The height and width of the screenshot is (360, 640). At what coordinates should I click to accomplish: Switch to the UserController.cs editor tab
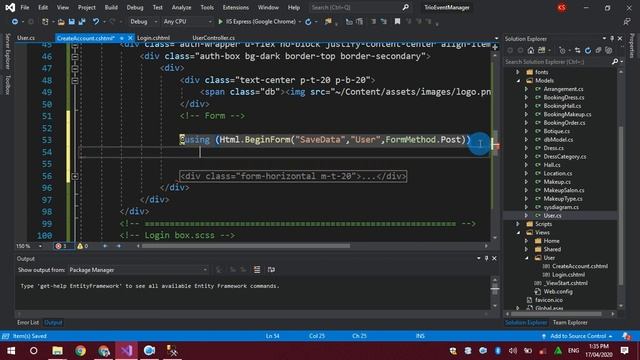tap(213, 38)
